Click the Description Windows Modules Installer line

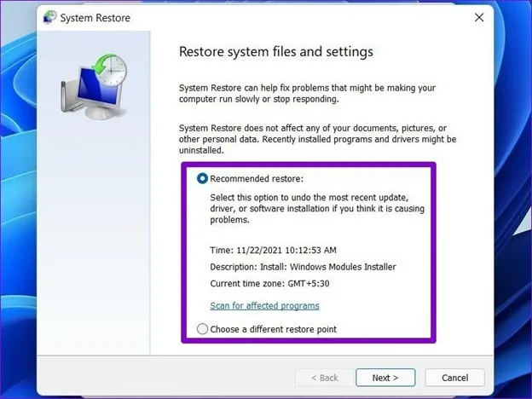click(303, 267)
